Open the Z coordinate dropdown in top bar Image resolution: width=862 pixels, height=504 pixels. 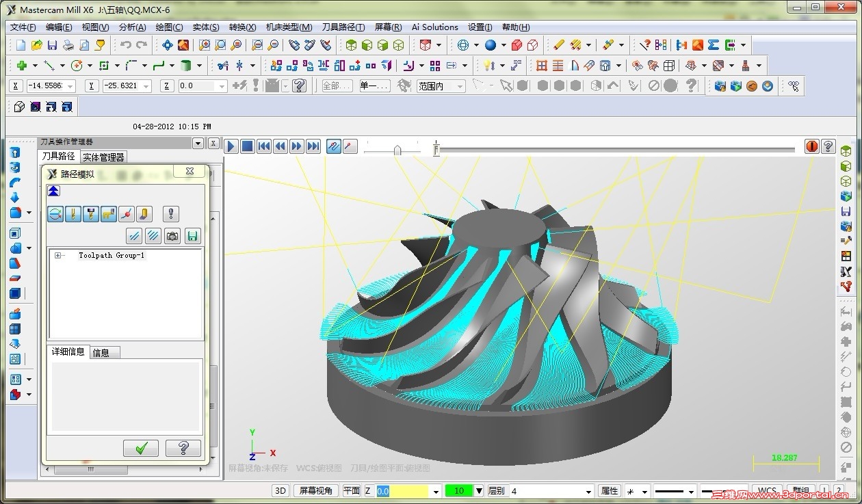[x=221, y=86]
